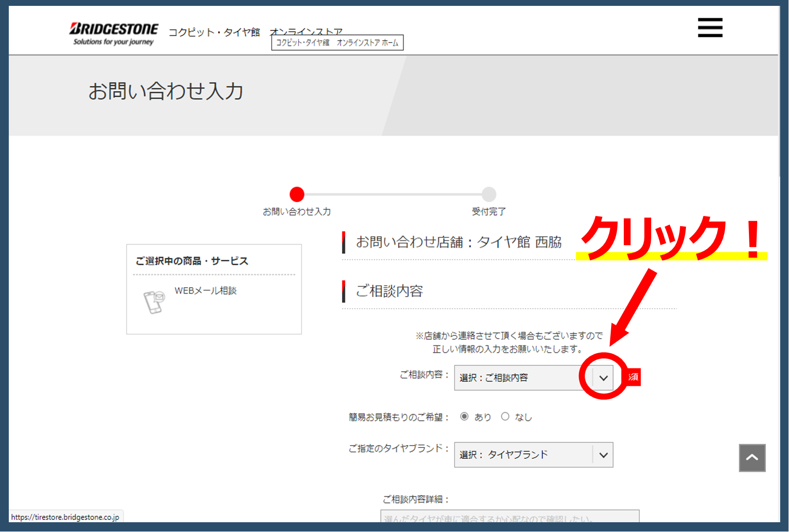Expand the タイヤブランド dropdown arrow

[x=603, y=455]
